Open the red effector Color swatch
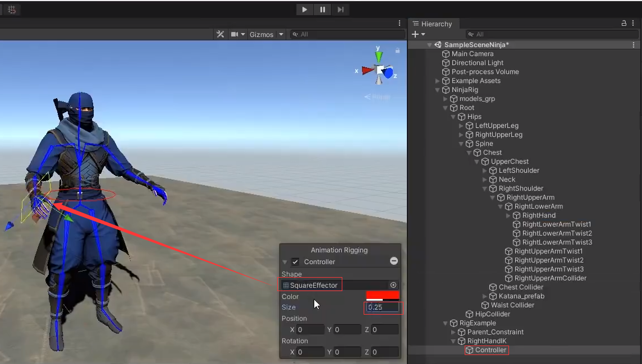Screen dimensions: 642x364 pos(382,296)
